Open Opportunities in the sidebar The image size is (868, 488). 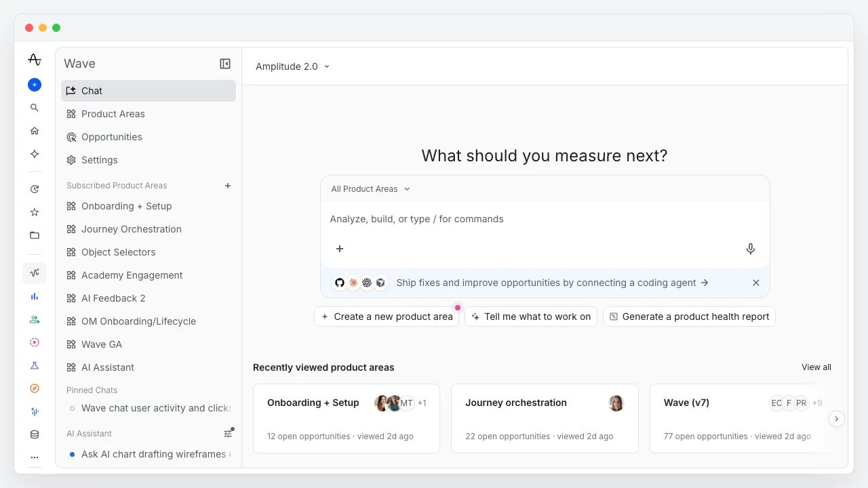pos(149,137)
